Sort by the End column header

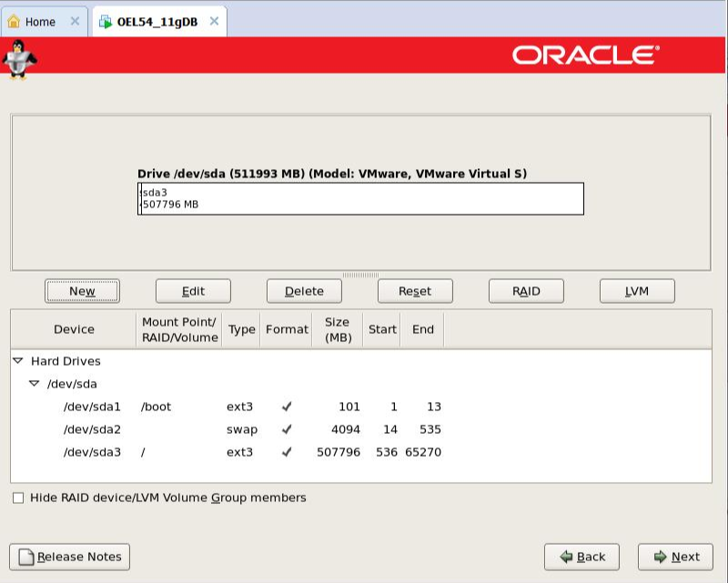(x=423, y=329)
